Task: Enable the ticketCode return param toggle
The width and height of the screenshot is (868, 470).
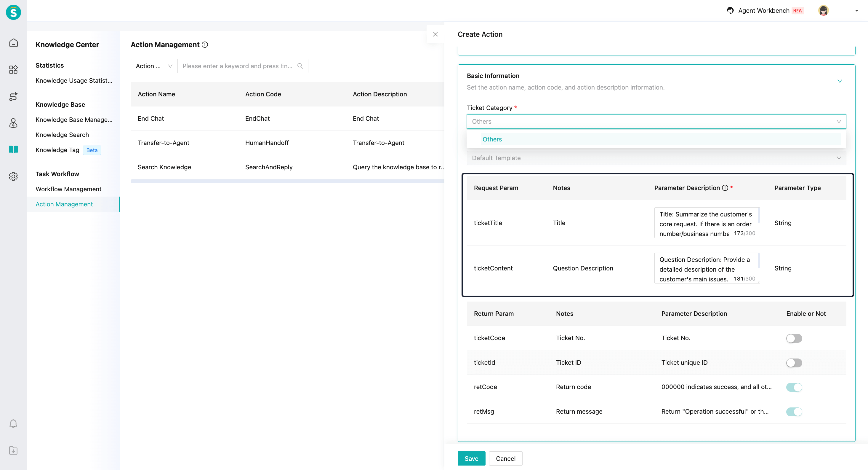Action: pyautogui.click(x=794, y=338)
